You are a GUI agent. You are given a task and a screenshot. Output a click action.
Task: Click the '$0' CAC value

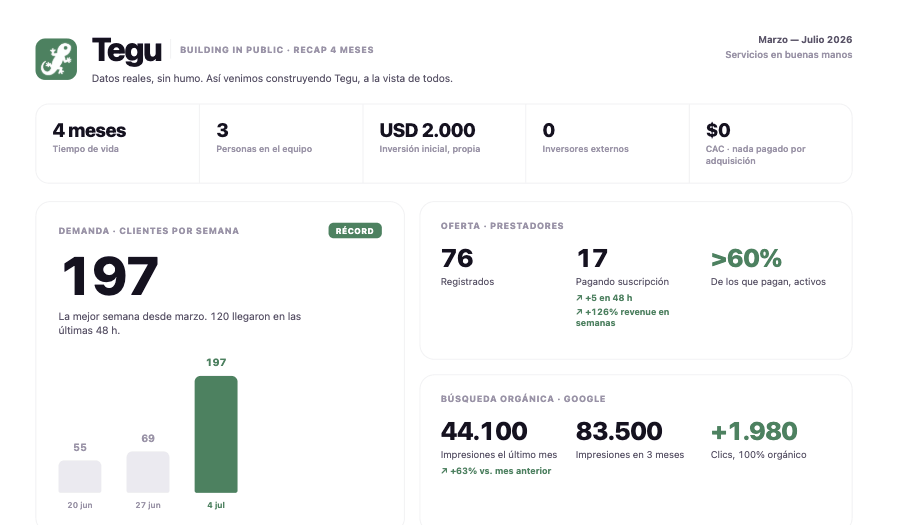[718, 130]
